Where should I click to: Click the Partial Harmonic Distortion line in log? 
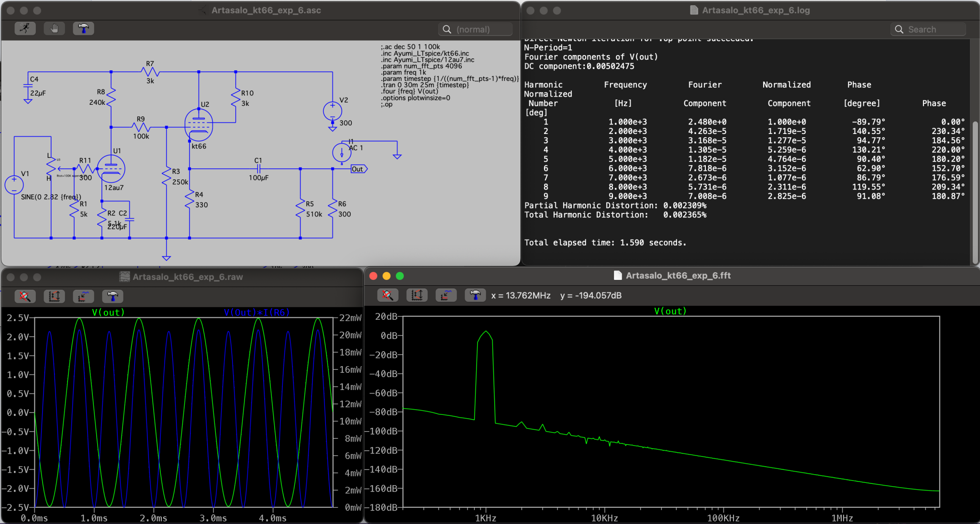[x=615, y=205]
